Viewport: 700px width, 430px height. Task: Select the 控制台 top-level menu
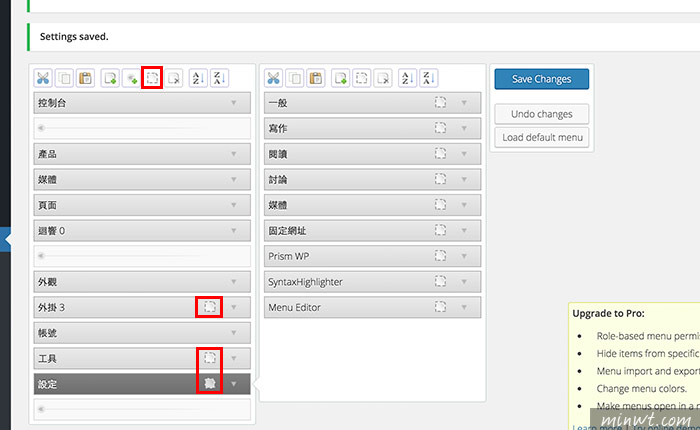click(142, 103)
